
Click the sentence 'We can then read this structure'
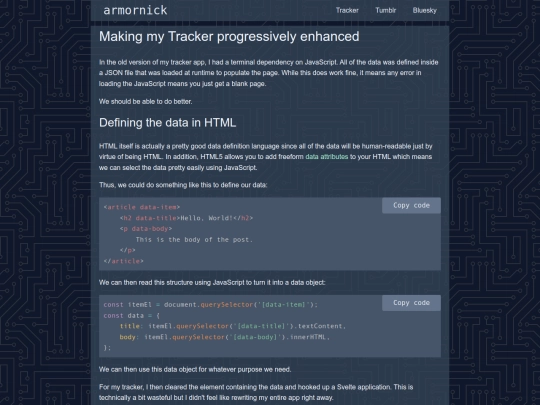tap(212, 283)
